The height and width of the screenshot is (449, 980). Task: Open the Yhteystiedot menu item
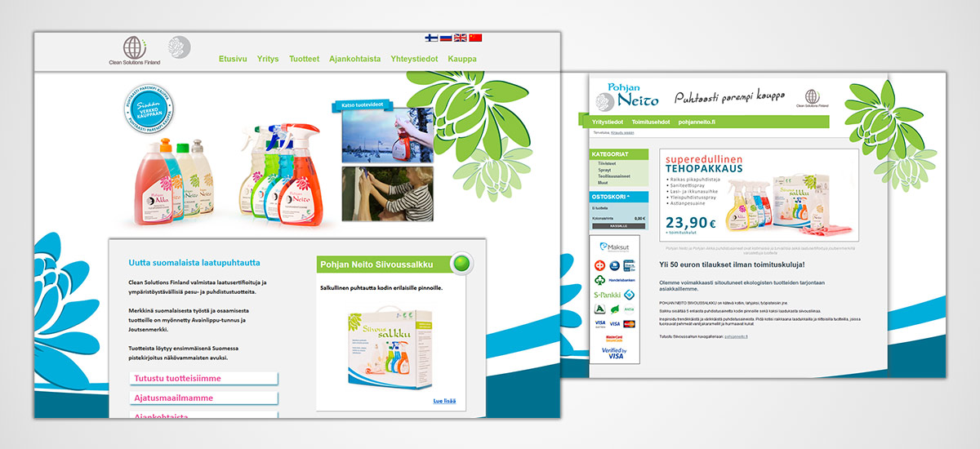414,59
